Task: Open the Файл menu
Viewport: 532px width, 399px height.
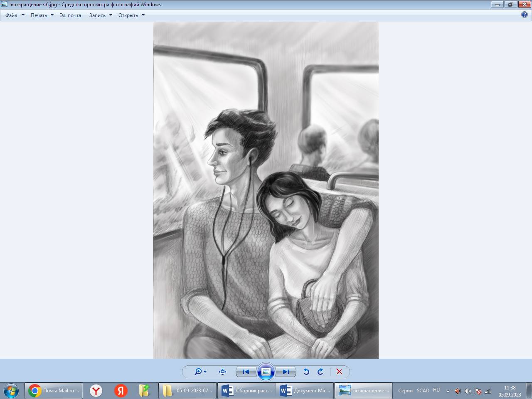Action: pos(11,15)
